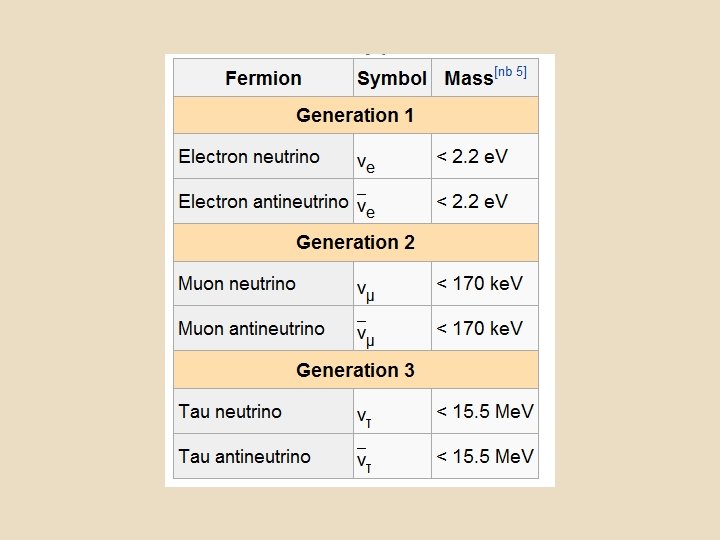Image resolution: width=720 pixels, height=540 pixels.
Task: Click the Generation 2 section header
Action: pyautogui.click(x=355, y=242)
